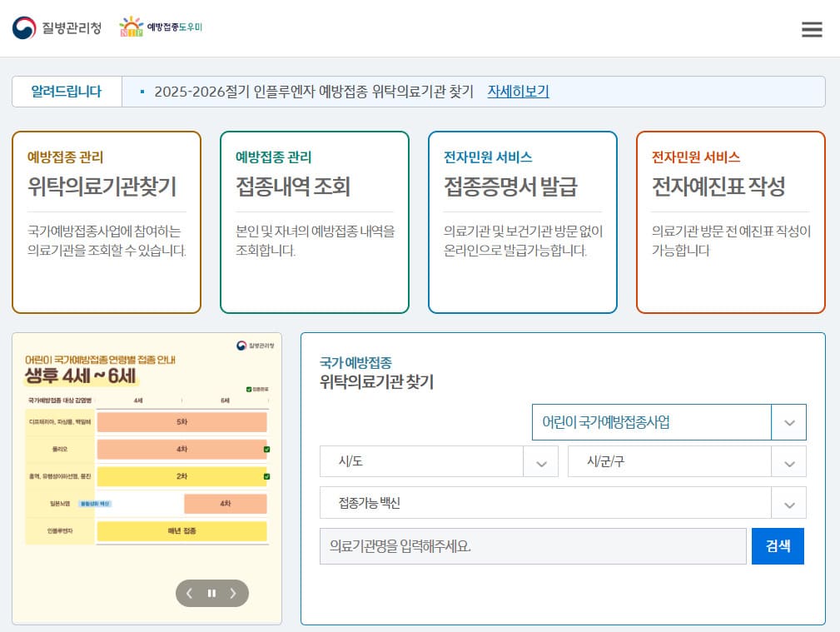The width and height of the screenshot is (840, 632).
Task: Click the carousel next arrow
Action: 234,593
